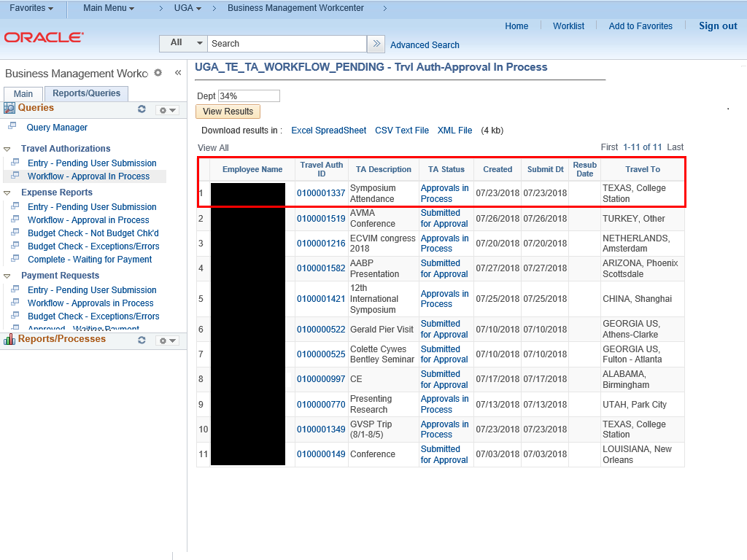The width and height of the screenshot is (747, 560).
Task: Open travel authorization 0100001519
Action: click(321, 219)
